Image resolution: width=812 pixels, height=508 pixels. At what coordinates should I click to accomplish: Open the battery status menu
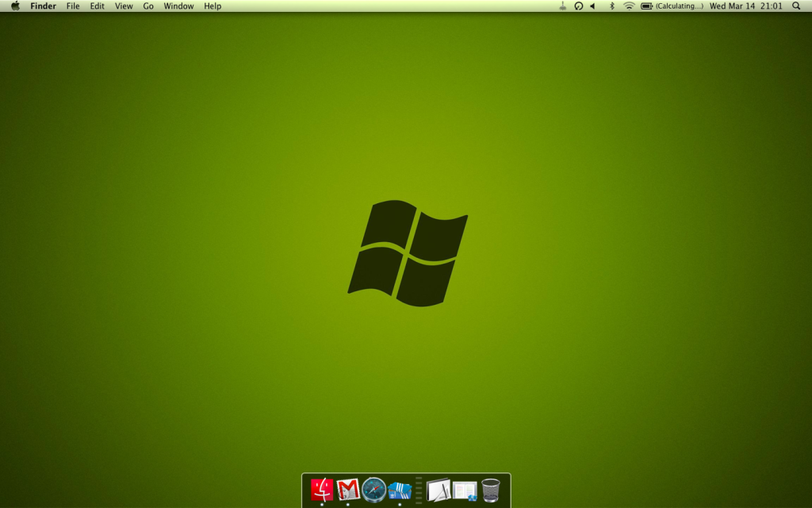tap(646, 6)
